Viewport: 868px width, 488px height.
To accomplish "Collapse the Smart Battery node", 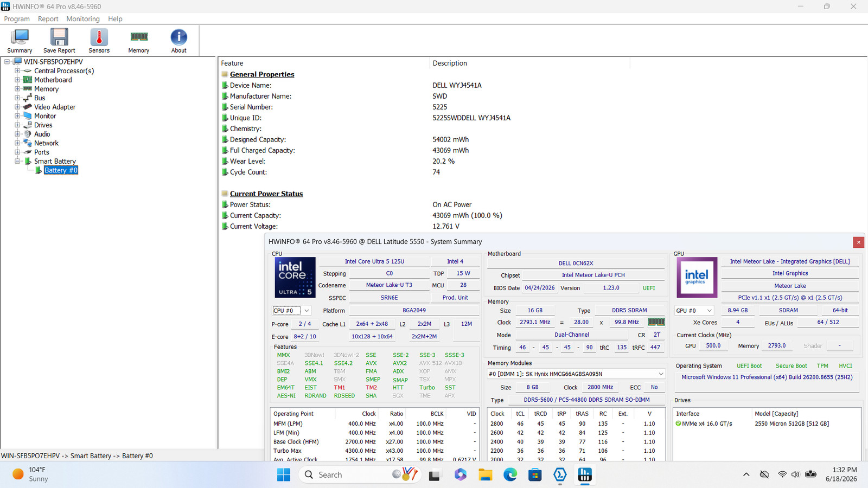I will [17, 161].
